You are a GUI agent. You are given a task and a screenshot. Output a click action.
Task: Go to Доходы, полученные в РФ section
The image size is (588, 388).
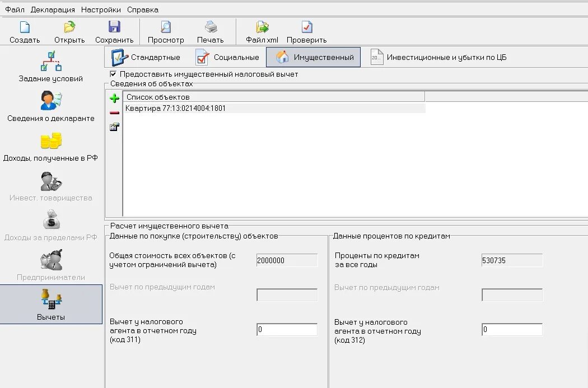(50, 147)
